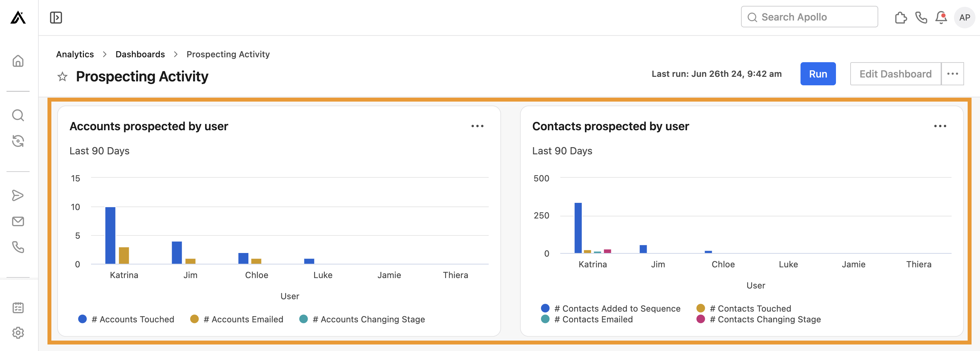980x351 pixels.
Task: Click Katrina's tall blue bar in Contacts chart
Action: coord(578,228)
